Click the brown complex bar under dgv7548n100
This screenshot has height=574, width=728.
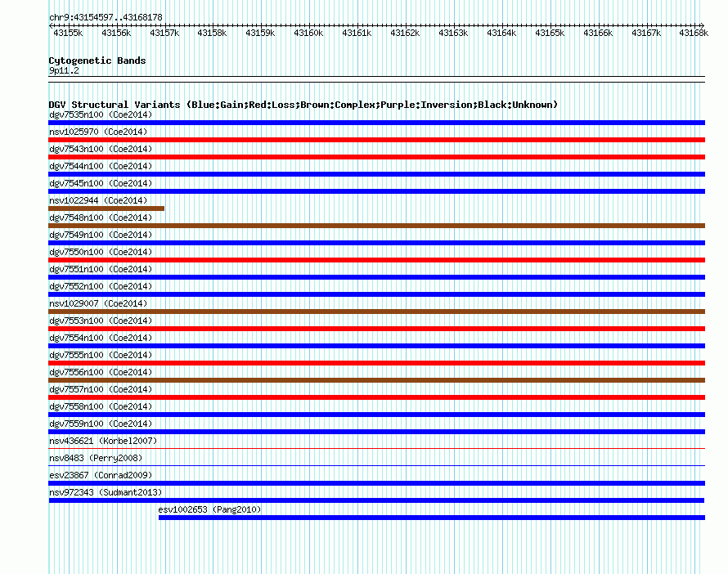tap(376, 226)
